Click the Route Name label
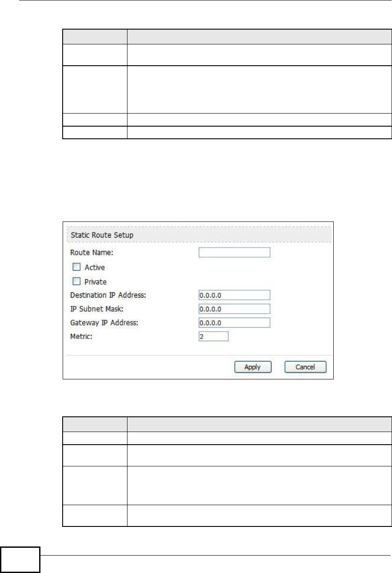392x573 pixels. tap(91, 252)
